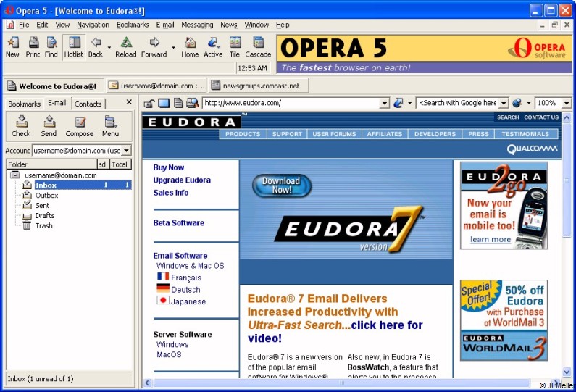Click the vertical scrollbar down arrow
This screenshot has width=576, height=392.
point(567,372)
